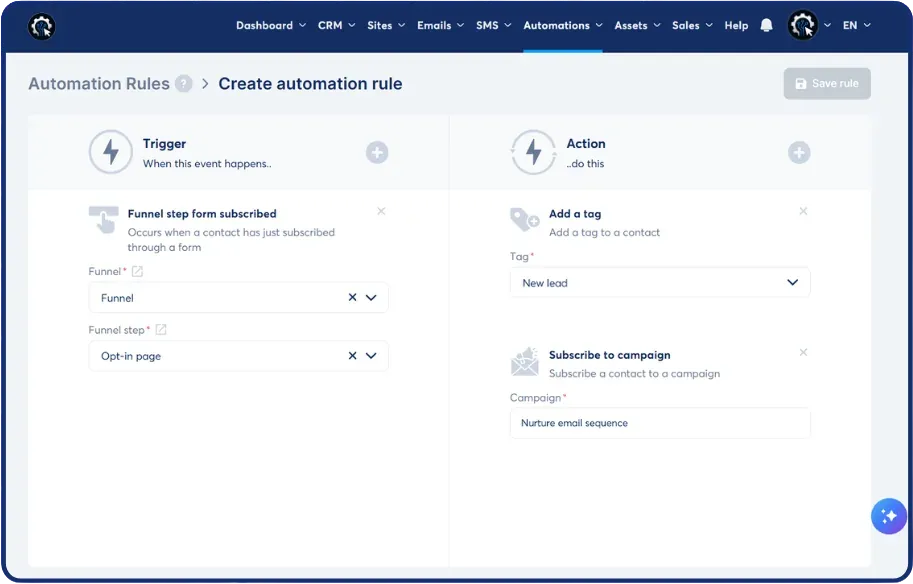The height and width of the screenshot is (584, 913).
Task: Expand the Funnel dropdown chevron
Action: (371, 298)
